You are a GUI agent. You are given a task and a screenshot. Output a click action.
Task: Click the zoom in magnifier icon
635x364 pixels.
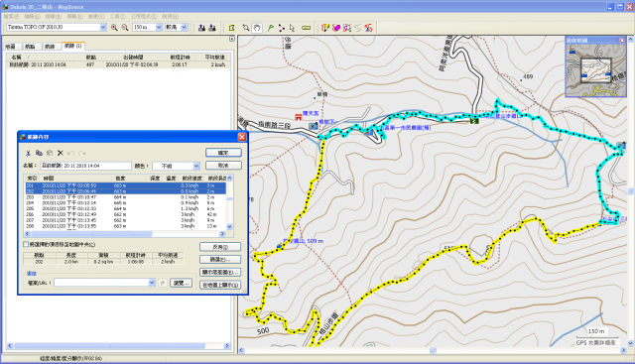point(114,27)
